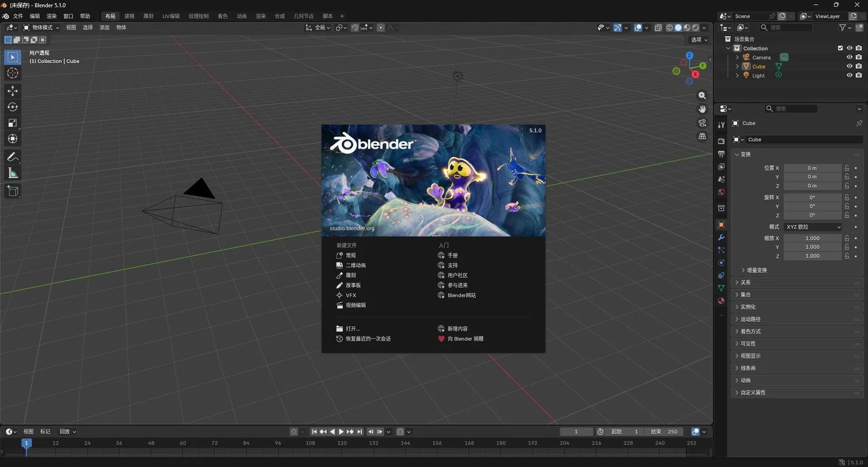
Task: Open the Render properties tab (camera icon)
Action: point(721,140)
